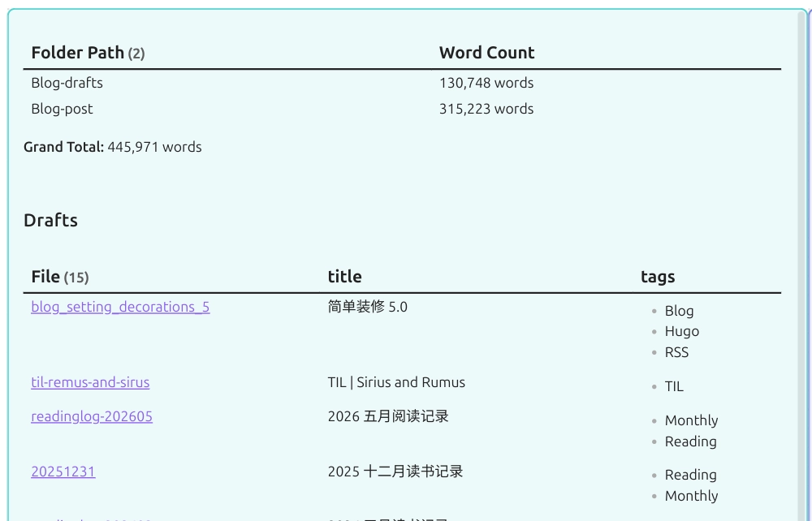The height and width of the screenshot is (521, 812).
Task: Click Monthly tag of 20251231 row
Action: (691, 496)
